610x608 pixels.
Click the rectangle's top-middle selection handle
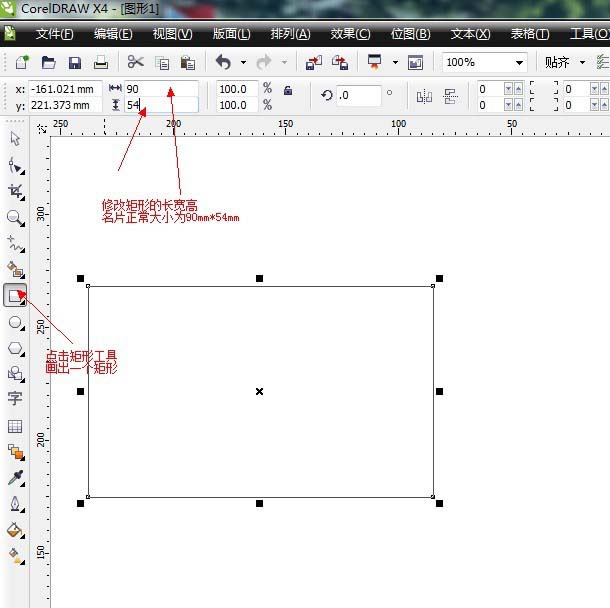click(259, 279)
